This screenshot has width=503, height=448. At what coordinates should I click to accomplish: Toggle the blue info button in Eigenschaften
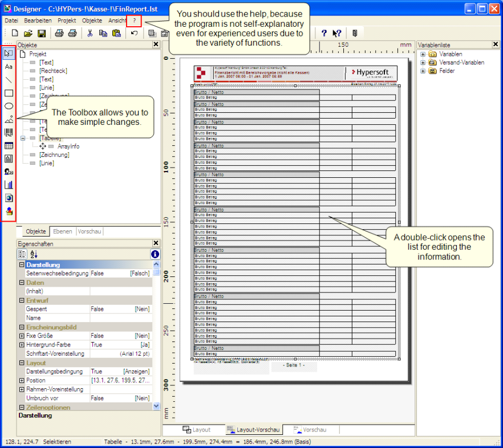coord(155,254)
